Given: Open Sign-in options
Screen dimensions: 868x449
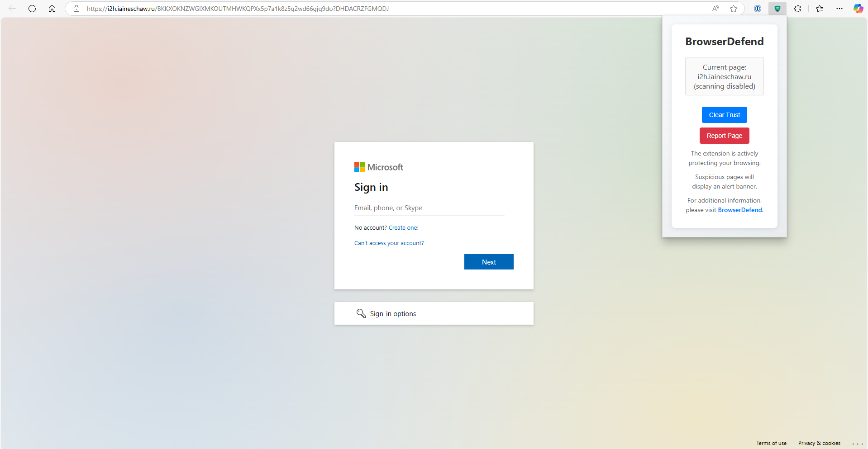Looking at the screenshot, I should pyautogui.click(x=434, y=313).
